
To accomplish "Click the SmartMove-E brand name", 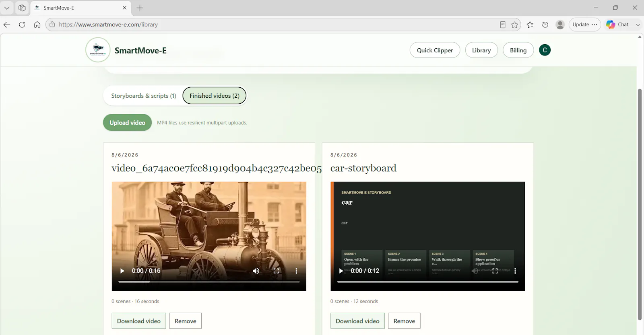I will pyautogui.click(x=140, y=50).
